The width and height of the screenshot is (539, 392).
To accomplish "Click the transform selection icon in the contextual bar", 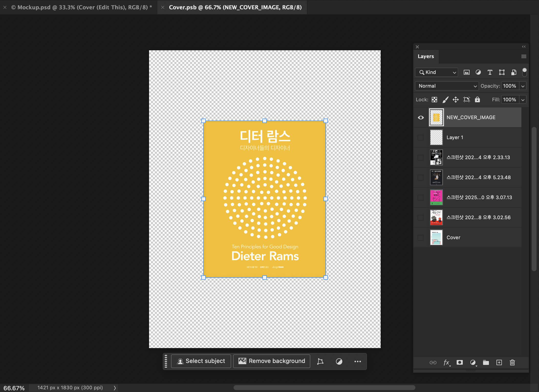I will [x=320, y=361].
